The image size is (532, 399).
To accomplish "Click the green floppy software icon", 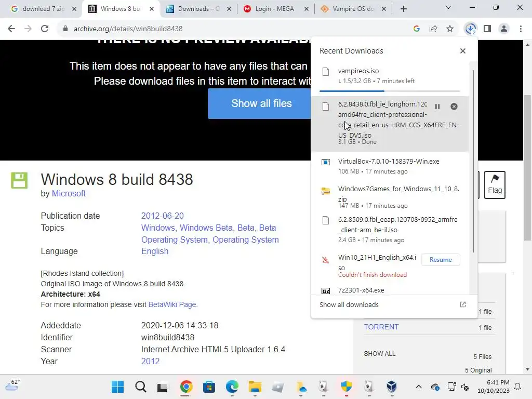I will pyautogui.click(x=19, y=180).
